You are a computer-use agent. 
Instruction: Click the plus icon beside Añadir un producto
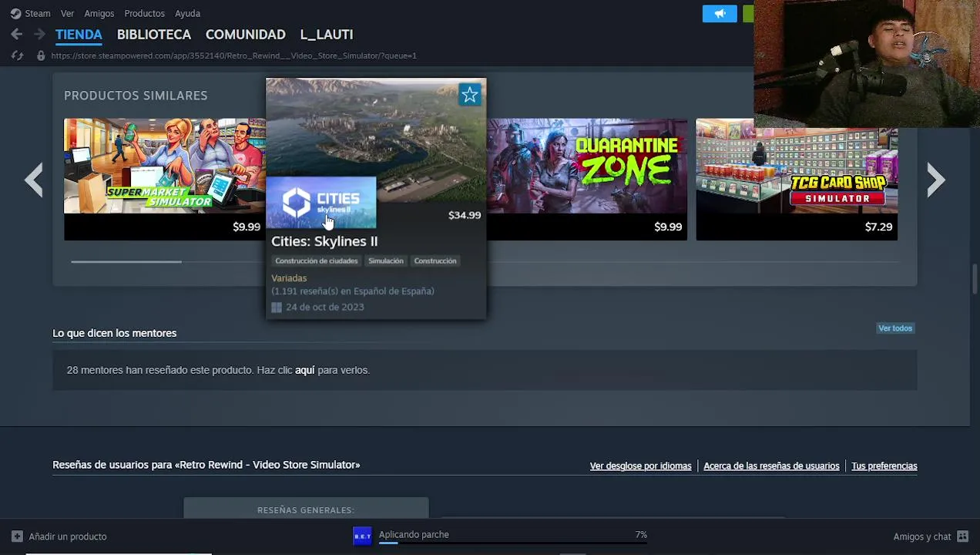pyautogui.click(x=17, y=536)
